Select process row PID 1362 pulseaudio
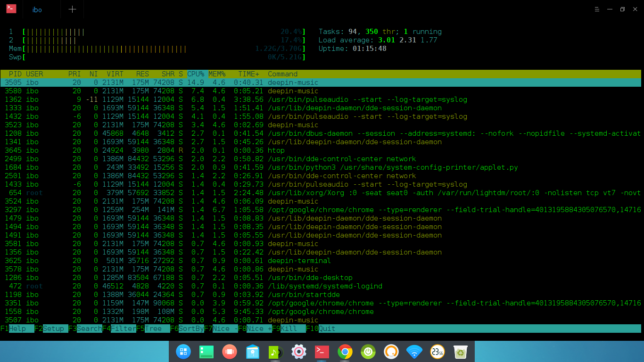Screen dimensions: 644x362 click(321, 99)
